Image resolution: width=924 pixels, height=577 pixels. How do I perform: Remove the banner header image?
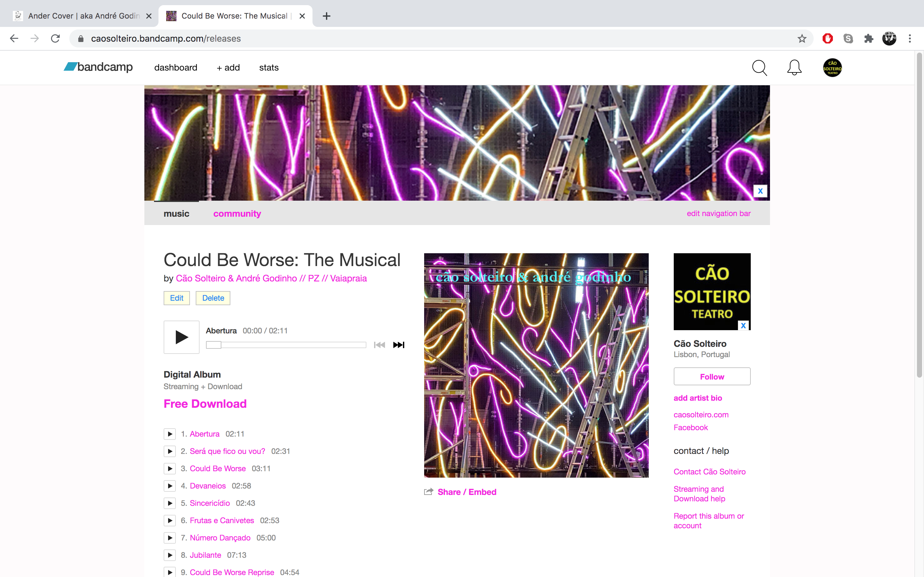click(x=760, y=191)
